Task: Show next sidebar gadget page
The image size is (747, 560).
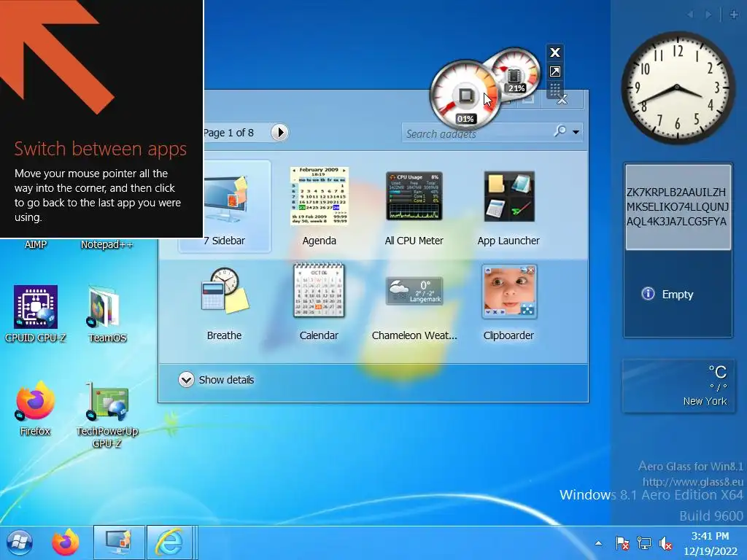Action: 708,15
